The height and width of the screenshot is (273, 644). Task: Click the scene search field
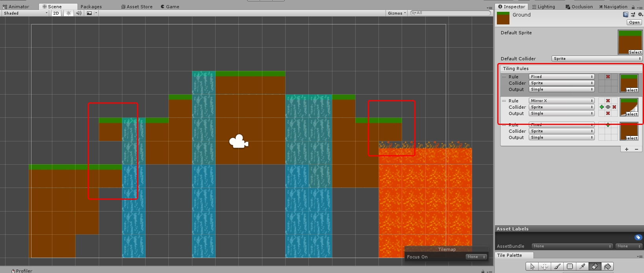point(450,13)
